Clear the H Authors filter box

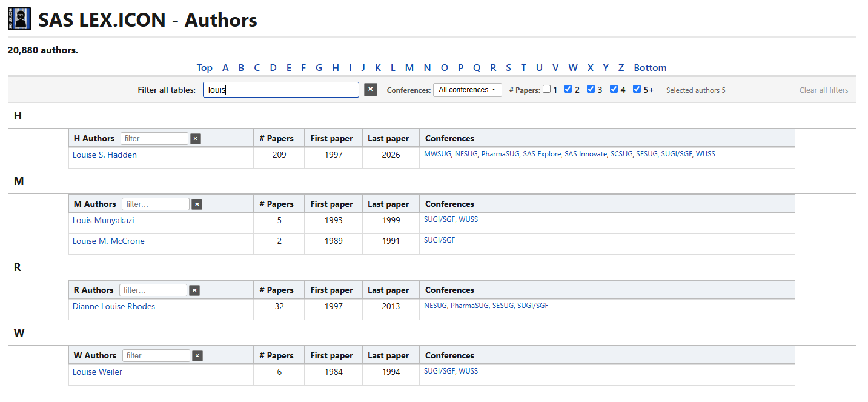click(x=196, y=139)
